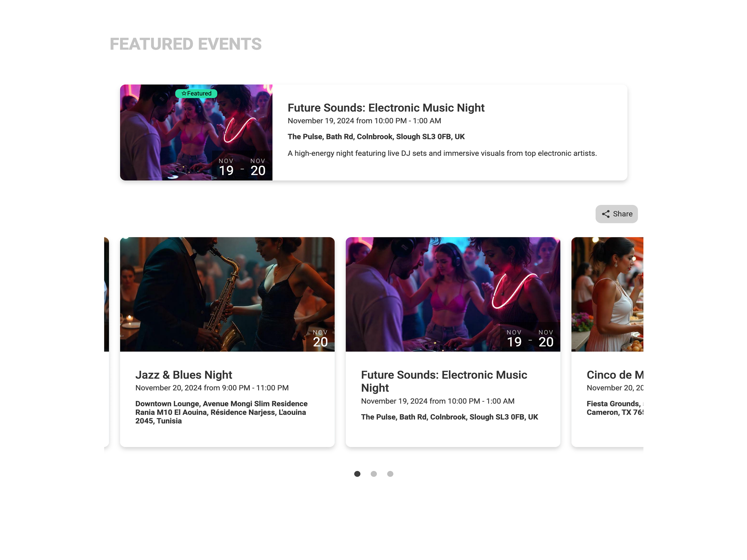747x560 pixels.
Task: Click the Nov 19 - 20 date badge on banner
Action: [x=242, y=167]
